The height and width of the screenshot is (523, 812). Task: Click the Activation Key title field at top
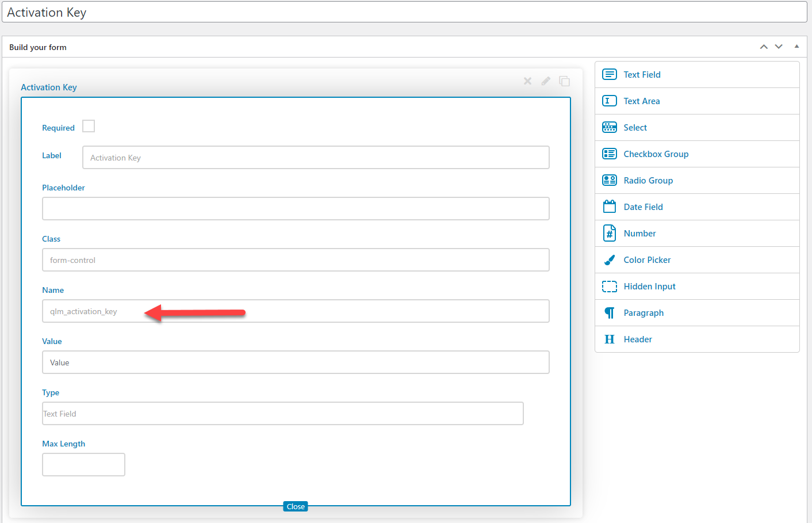(x=404, y=12)
